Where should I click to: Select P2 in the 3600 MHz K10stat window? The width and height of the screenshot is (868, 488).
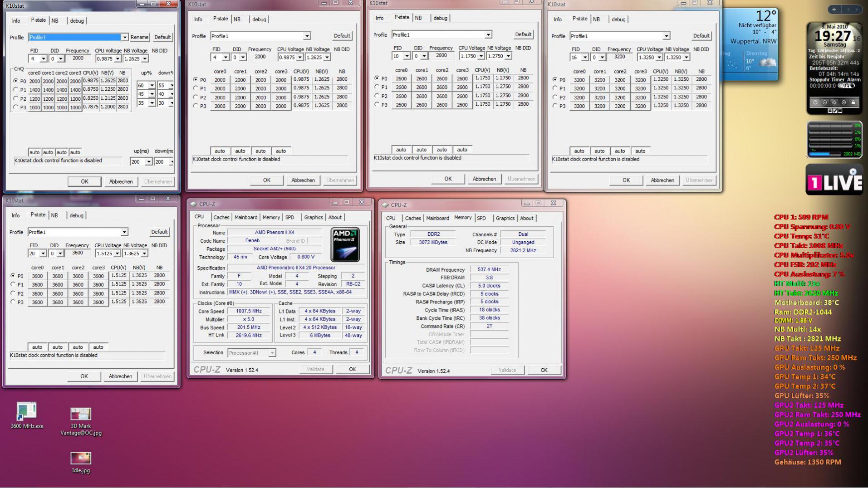coord(13,293)
